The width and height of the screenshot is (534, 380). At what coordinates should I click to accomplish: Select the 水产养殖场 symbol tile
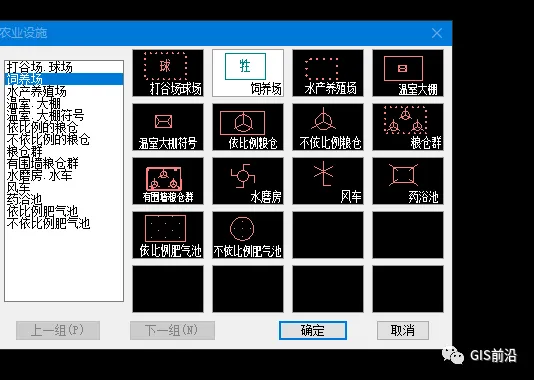[x=328, y=73]
